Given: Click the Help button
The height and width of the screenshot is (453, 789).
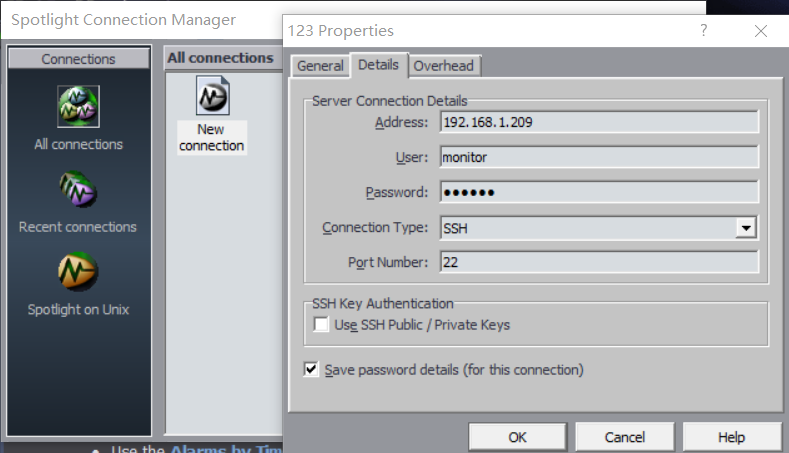Looking at the screenshot, I should click(731, 437).
